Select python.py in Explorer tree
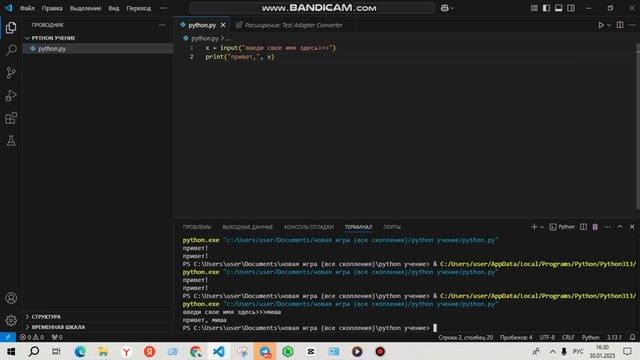640x360 pixels. pos(98,49)
